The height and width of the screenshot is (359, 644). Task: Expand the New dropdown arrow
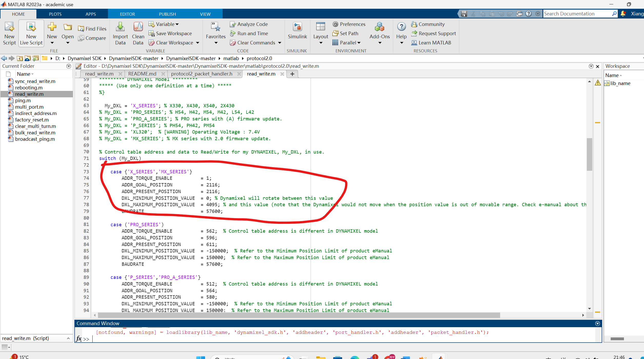pyautogui.click(x=52, y=43)
